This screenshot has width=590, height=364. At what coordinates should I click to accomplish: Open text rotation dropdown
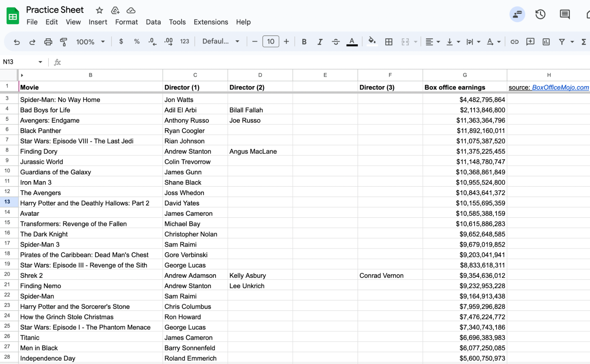coord(493,42)
